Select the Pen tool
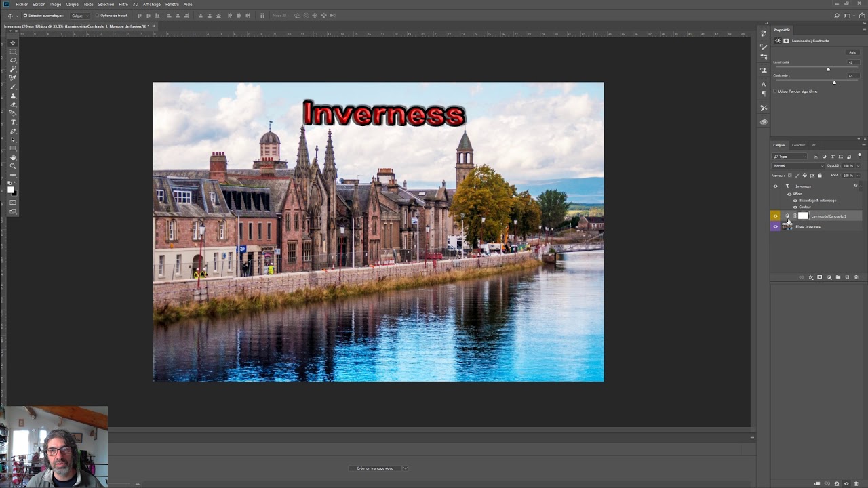The image size is (868, 488). tap(13, 131)
